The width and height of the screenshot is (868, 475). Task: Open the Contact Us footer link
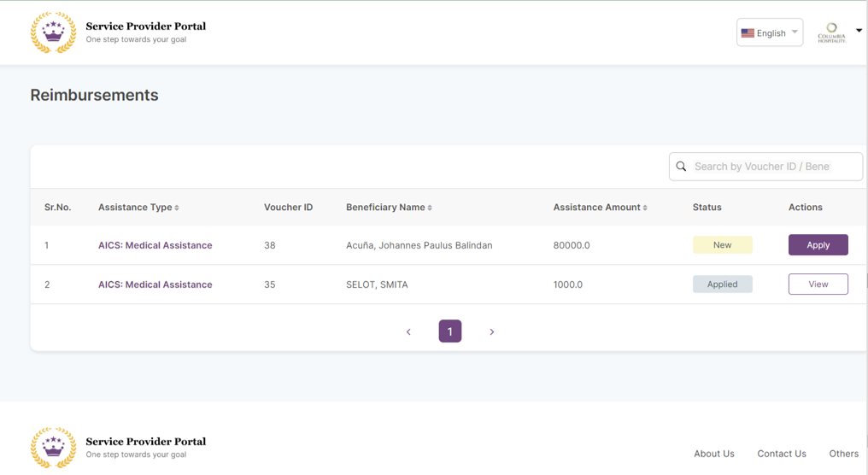[x=781, y=454]
